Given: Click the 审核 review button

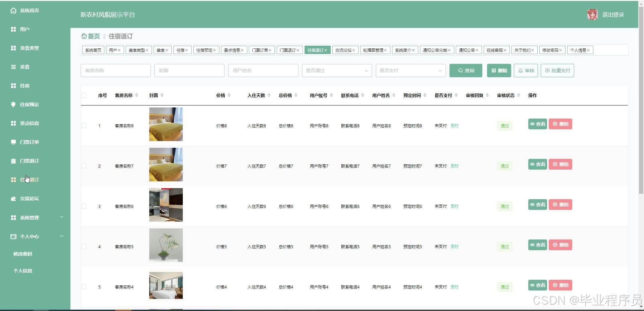Looking at the screenshot, I should [526, 71].
